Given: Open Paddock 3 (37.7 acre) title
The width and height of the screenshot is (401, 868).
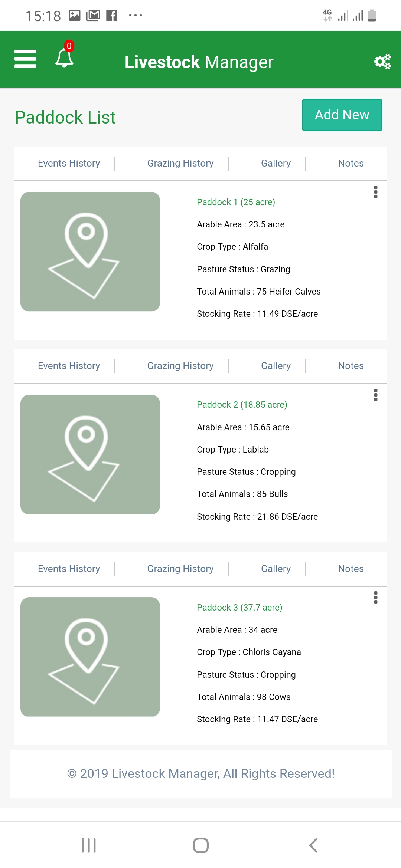Looking at the screenshot, I should (239, 608).
